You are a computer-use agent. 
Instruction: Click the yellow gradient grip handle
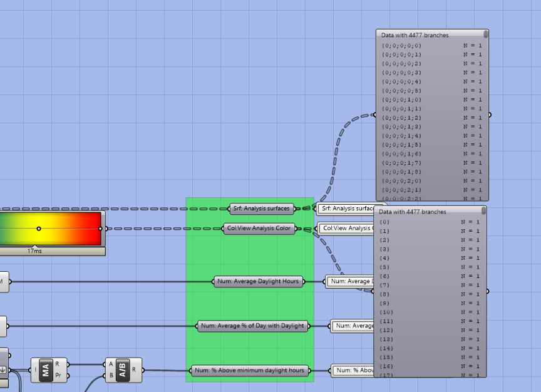point(39,229)
